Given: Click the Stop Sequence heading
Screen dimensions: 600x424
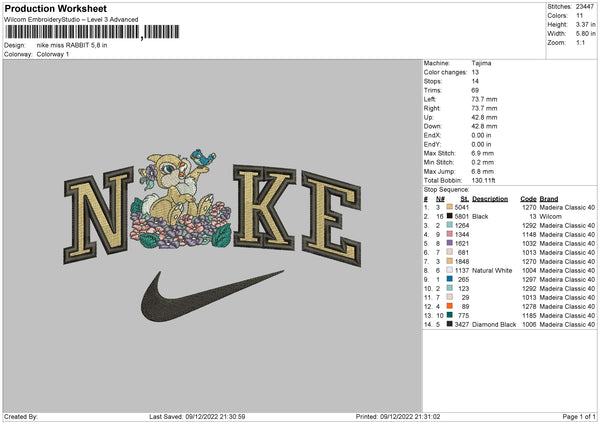Looking at the screenshot, I should click(446, 190).
